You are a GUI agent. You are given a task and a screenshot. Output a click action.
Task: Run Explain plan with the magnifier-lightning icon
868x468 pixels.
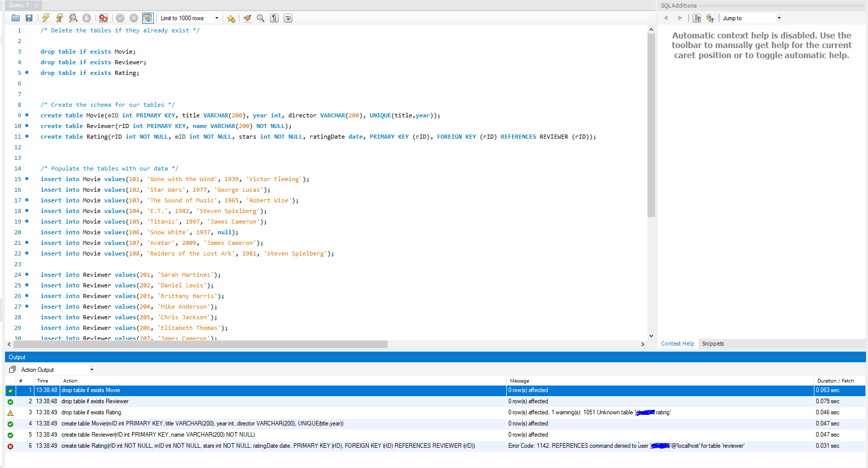pyautogui.click(x=73, y=18)
